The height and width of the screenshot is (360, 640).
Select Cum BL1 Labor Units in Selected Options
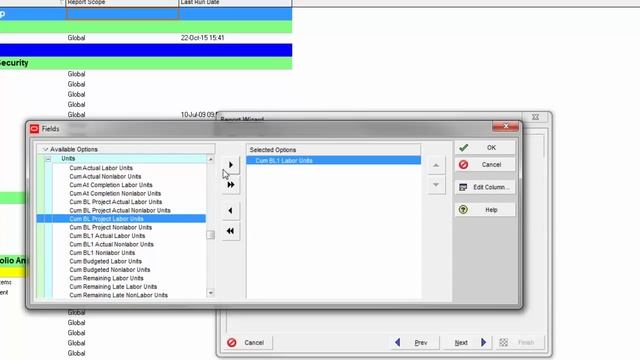pos(333,160)
